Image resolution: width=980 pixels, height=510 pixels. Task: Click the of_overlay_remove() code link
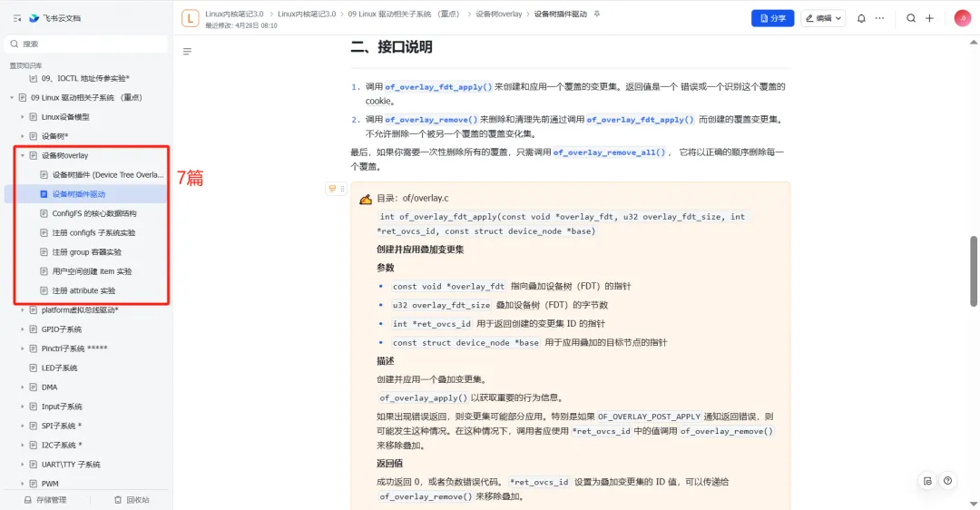pyautogui.click(x=431, y=120)
